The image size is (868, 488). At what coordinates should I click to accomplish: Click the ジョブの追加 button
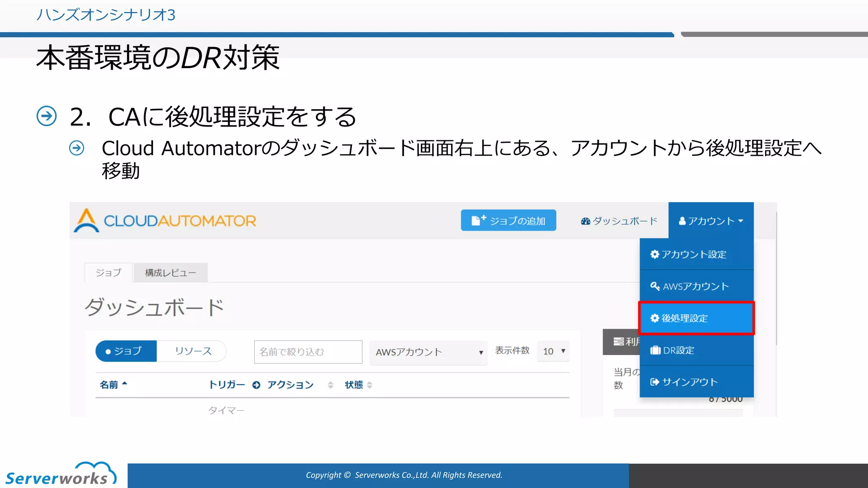tap(508, 220)
